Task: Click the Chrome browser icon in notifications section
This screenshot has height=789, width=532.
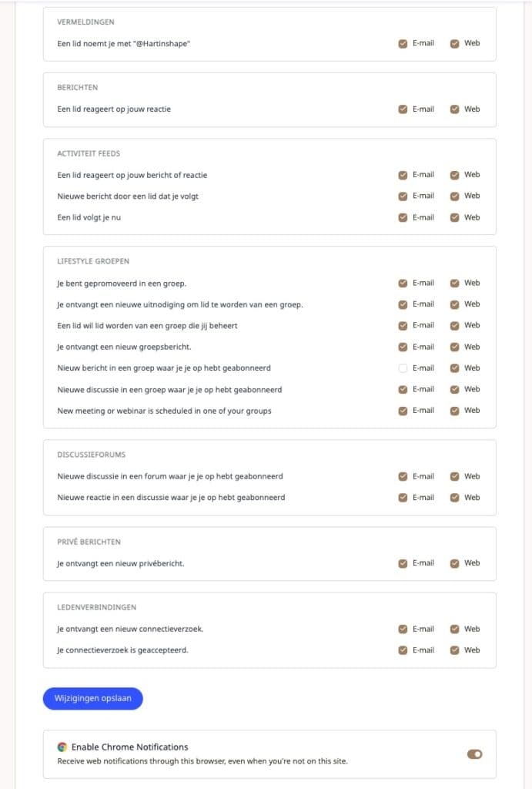Action: click(62, 747)
